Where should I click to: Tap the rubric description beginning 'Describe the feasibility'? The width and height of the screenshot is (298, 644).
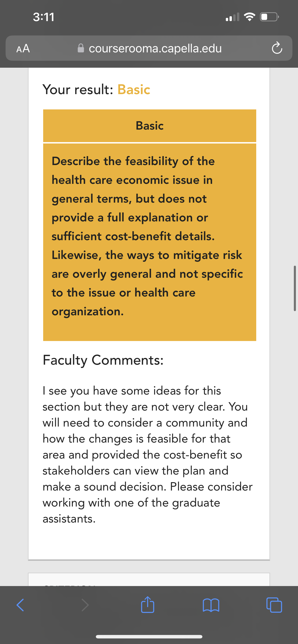point(147,236)
